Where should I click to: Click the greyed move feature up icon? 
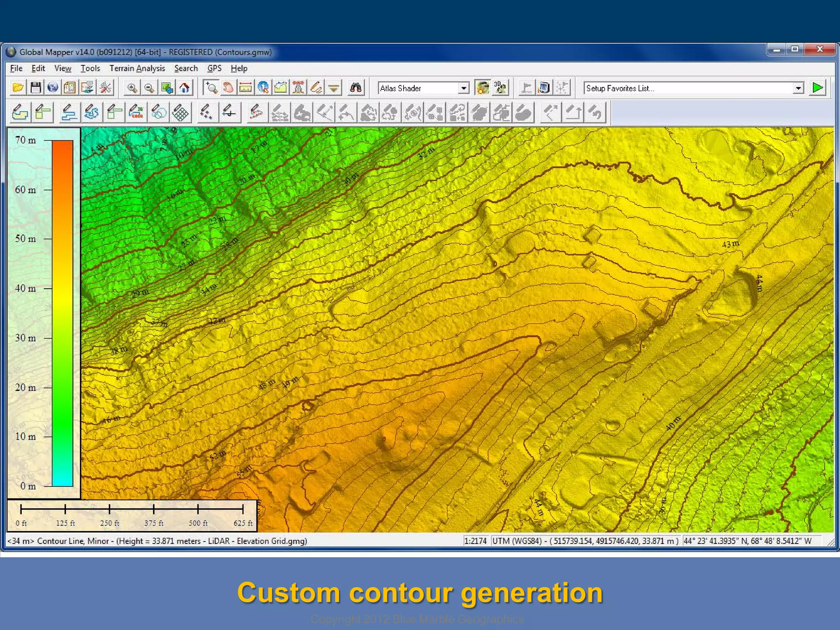coord(573,112)
